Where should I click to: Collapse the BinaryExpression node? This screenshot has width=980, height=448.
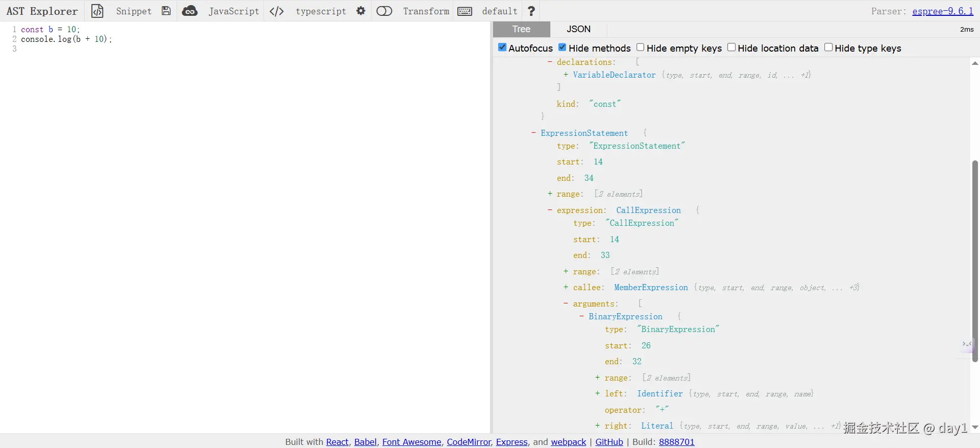click(581, 316)
